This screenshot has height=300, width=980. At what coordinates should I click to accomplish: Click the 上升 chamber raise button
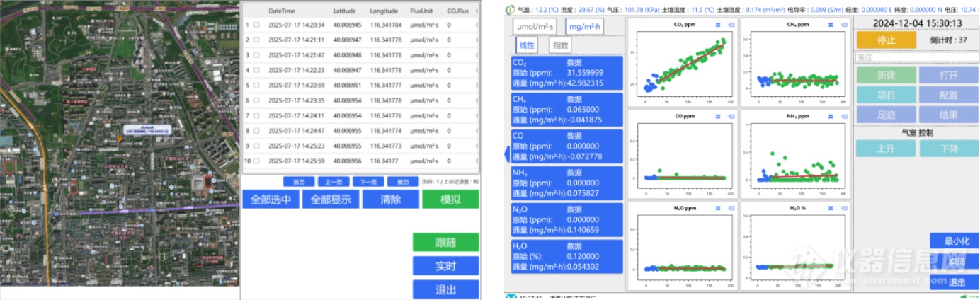click(886, 149)
